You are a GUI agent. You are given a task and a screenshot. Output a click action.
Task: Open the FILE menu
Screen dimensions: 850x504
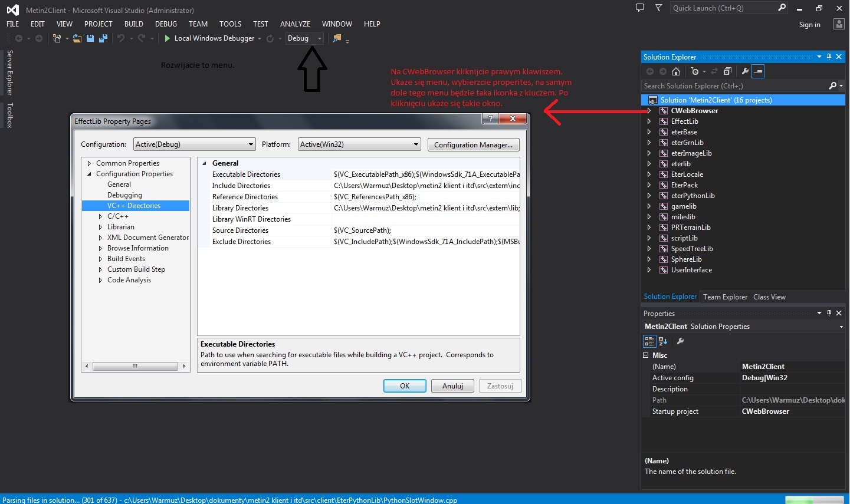pos(13,24)
